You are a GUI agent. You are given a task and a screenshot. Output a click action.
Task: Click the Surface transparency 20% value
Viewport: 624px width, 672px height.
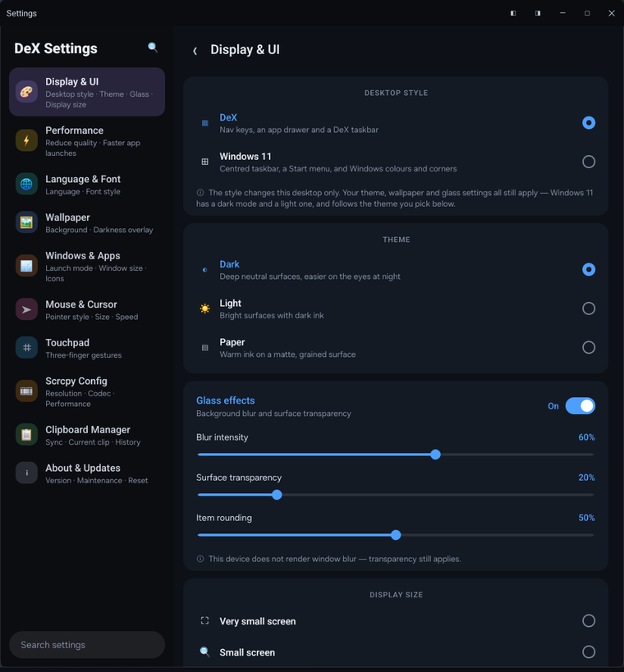pos(586,478)
